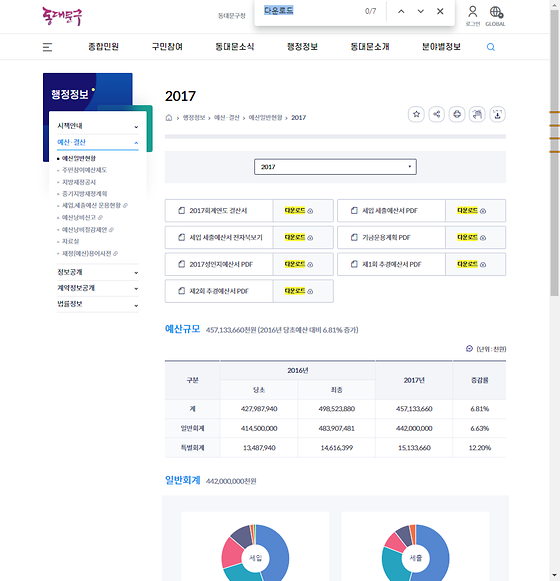Open the 동대문소식 top menu

(235, 47)
